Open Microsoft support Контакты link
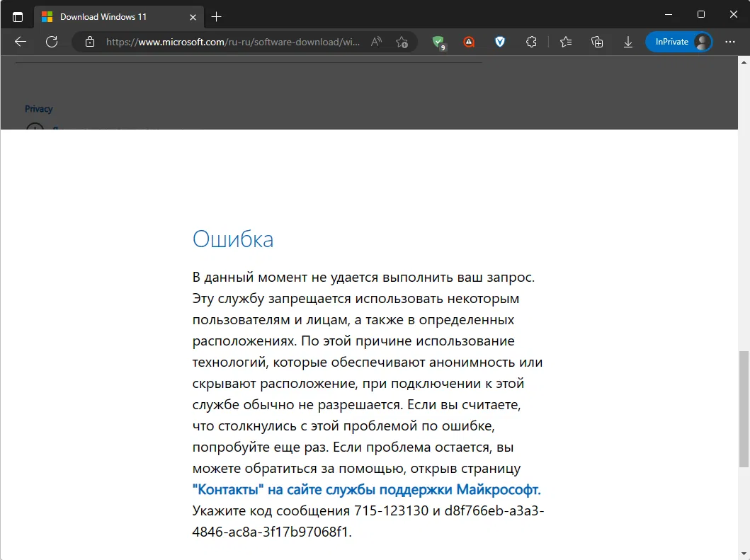 pos(366,489)
